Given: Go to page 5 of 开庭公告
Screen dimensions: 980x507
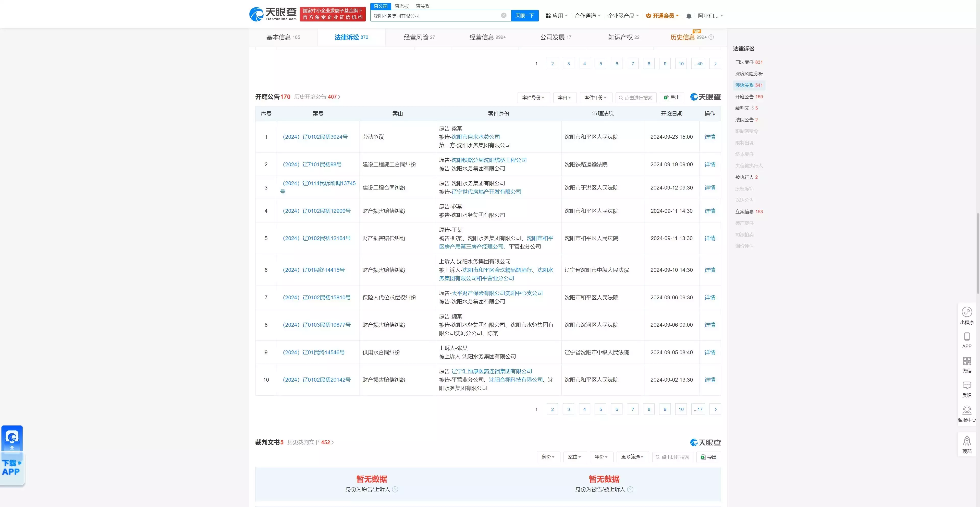Looking at the screenshot, I should tap(601, 409).
